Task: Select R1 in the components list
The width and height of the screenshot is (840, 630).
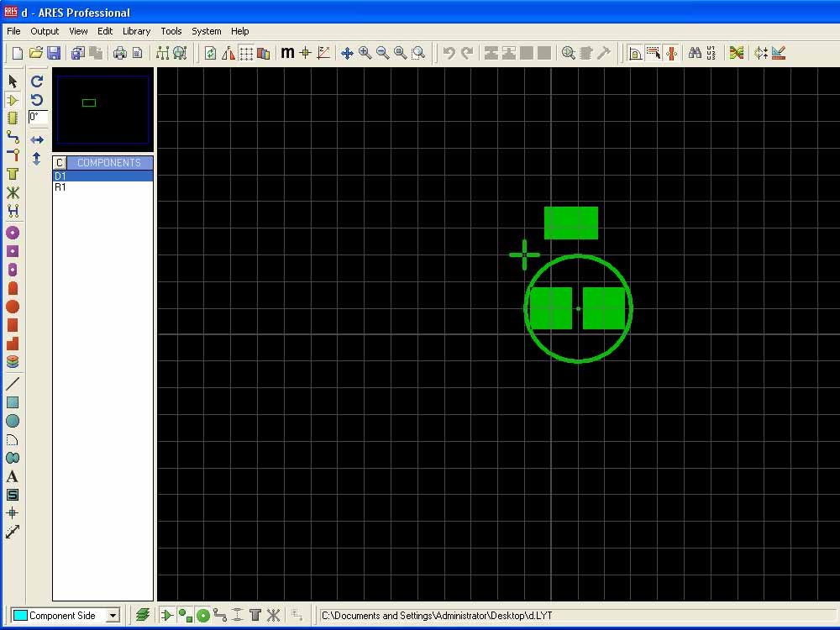Action: 60,187
